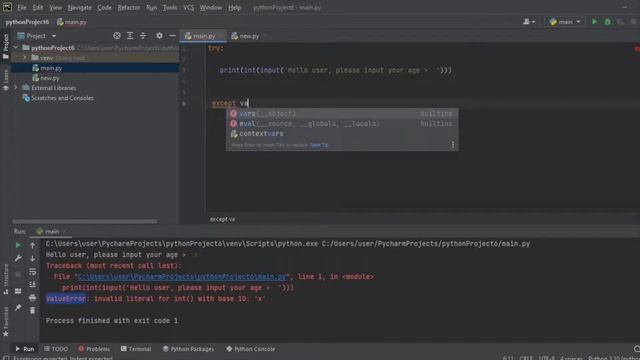The width and height of the screenshot is (640, 360).
Task: Print the console output
Action: (33, 298)
